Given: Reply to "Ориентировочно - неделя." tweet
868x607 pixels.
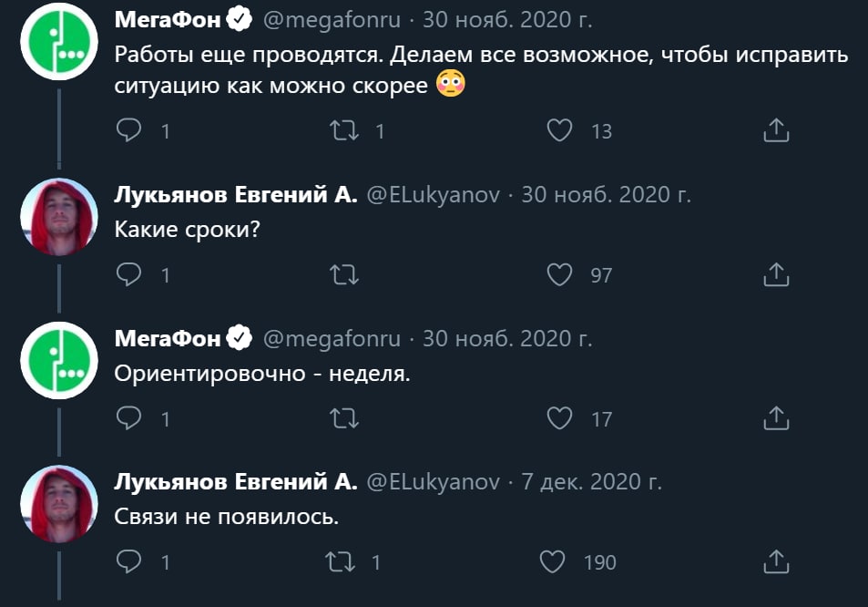Looking at the screenshot, I should [x=130, y=418].
